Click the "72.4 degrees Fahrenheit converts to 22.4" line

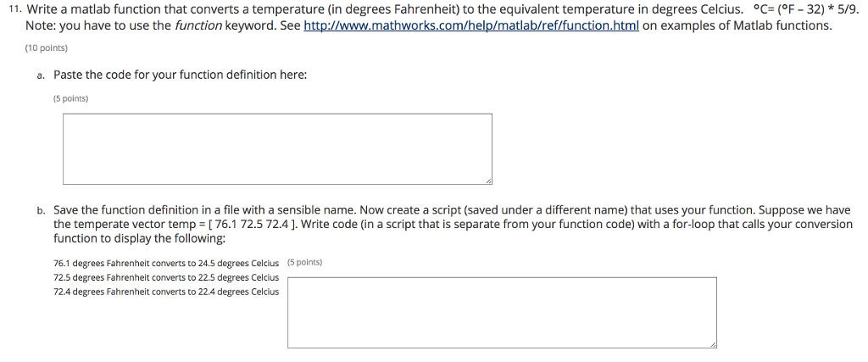click(x=166, y=292)
